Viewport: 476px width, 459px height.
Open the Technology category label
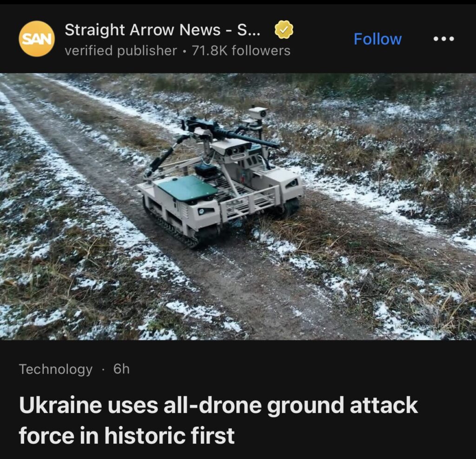coord(56,369)
